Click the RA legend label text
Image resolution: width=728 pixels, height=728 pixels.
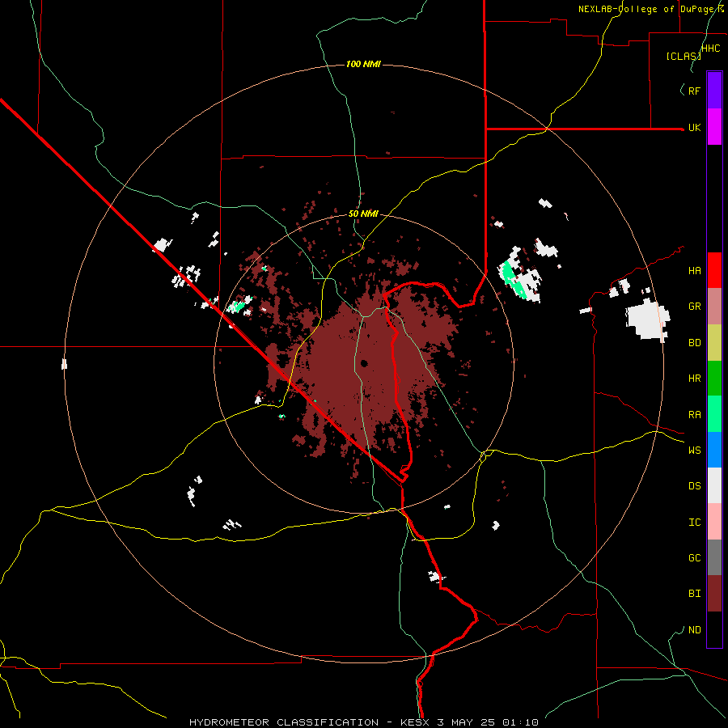click(x=694, y=415)
